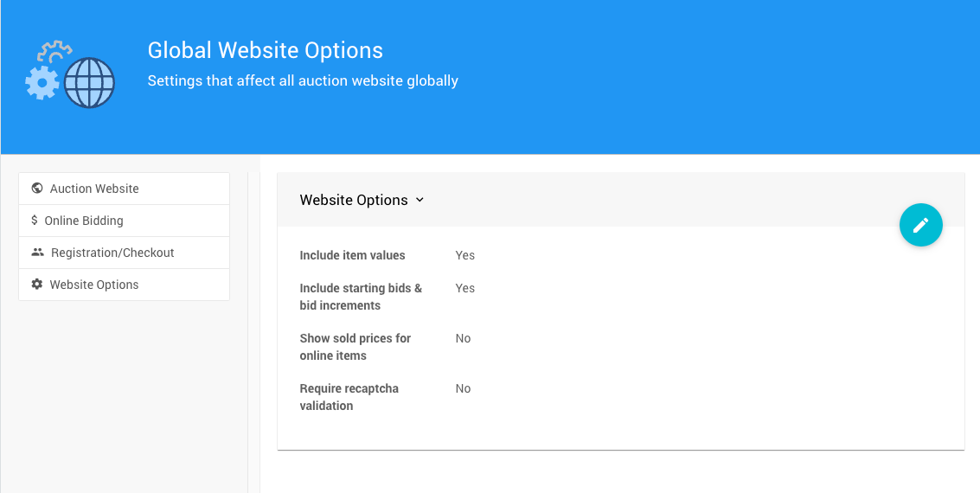Click the Global Website Options page title
Viewport: 980px width, 493px height.
[265, 50]
